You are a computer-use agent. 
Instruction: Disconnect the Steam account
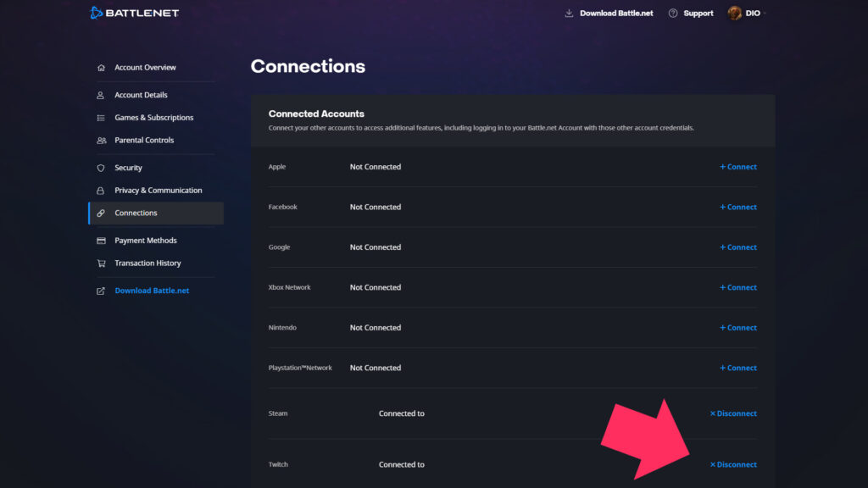click(733, 413)
